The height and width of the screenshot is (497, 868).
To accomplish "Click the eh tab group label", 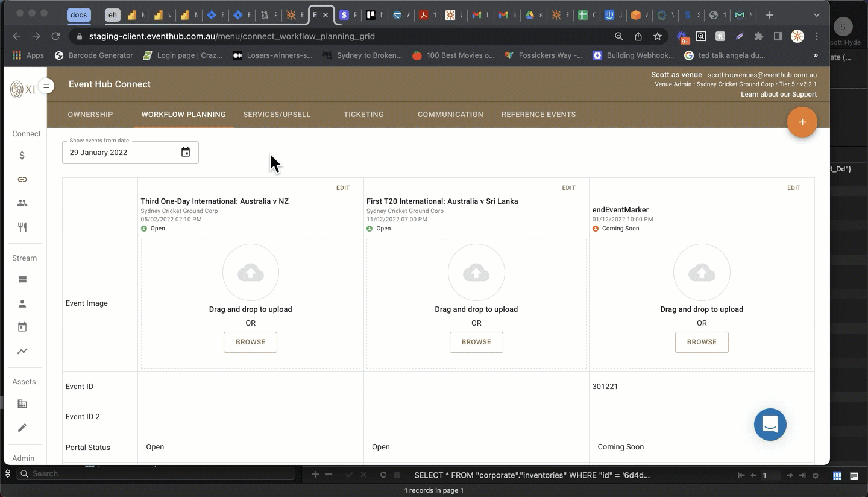I will point(112,15).
